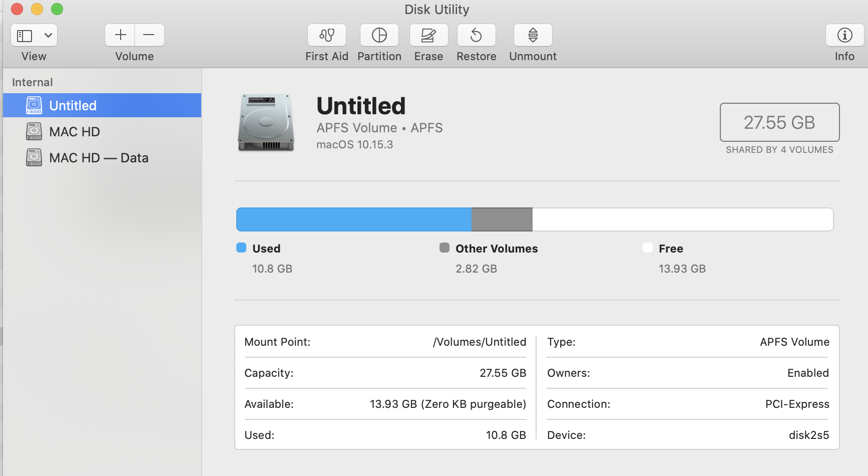Click the Available 13.93 GB purgeable value
The image size is (868, 476).
tap(448, 404)
